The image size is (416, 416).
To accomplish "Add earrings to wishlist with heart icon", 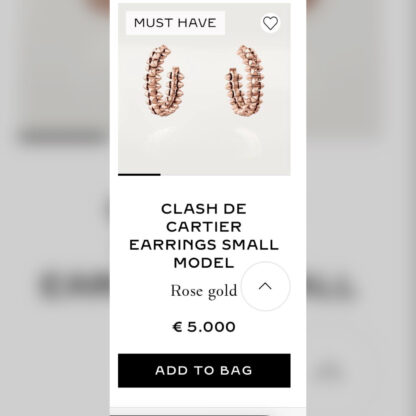I will (270, 23).
